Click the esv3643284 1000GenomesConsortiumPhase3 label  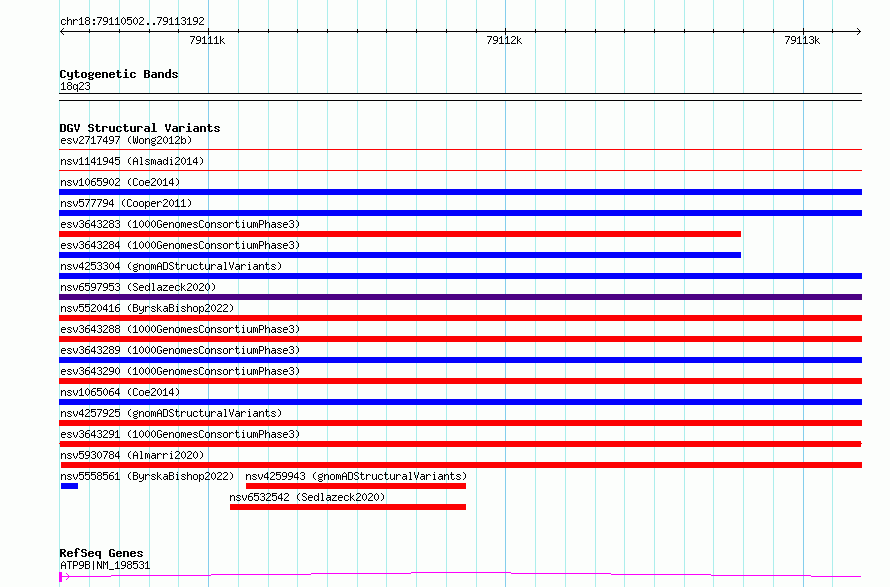click(180, 245)
